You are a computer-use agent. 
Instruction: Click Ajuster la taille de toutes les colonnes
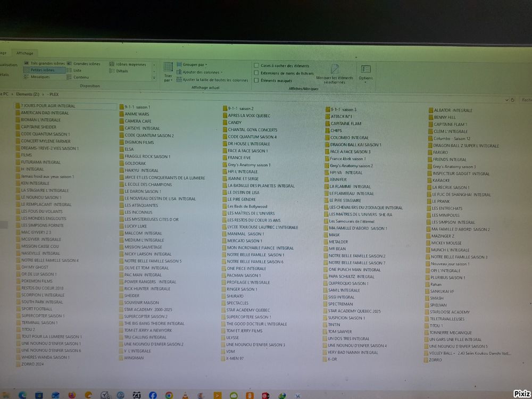point(215,80)
